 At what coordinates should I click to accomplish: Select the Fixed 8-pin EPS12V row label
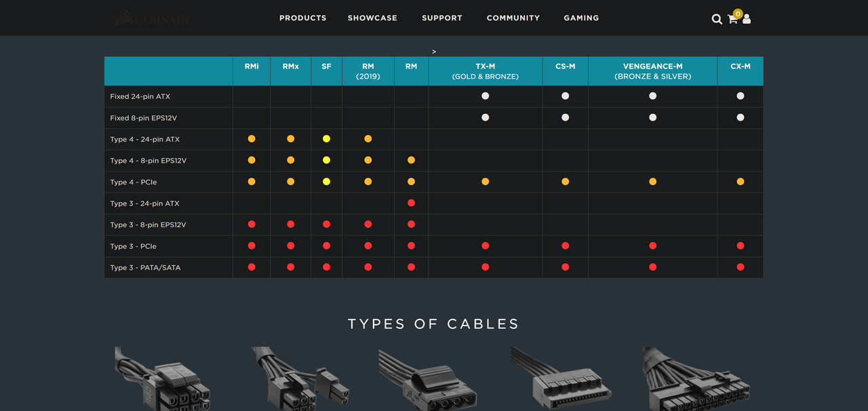click(143, 118)
